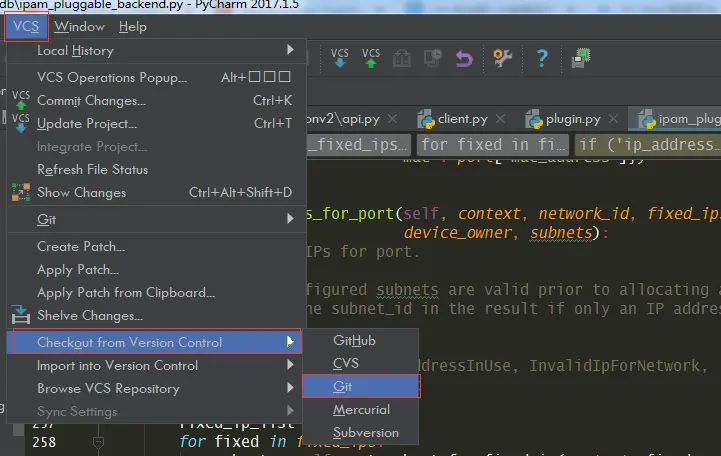Open the Help menu

pyautogui.click(x=132, y=27)
